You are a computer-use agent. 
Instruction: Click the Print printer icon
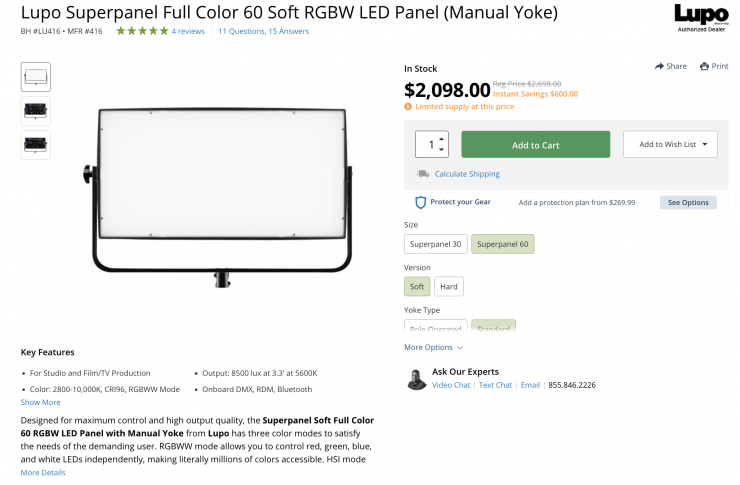click(705, 66)
